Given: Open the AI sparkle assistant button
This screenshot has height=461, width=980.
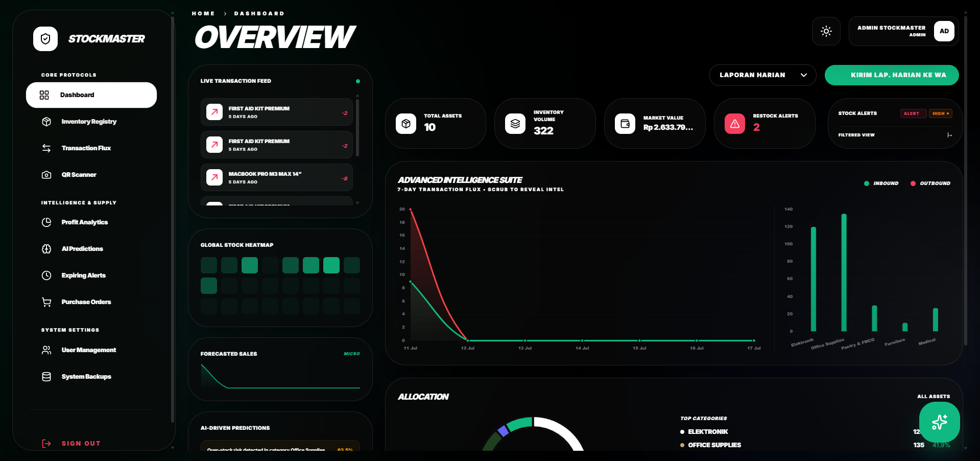Looking at the screenshot, I should tap(939, 422).
